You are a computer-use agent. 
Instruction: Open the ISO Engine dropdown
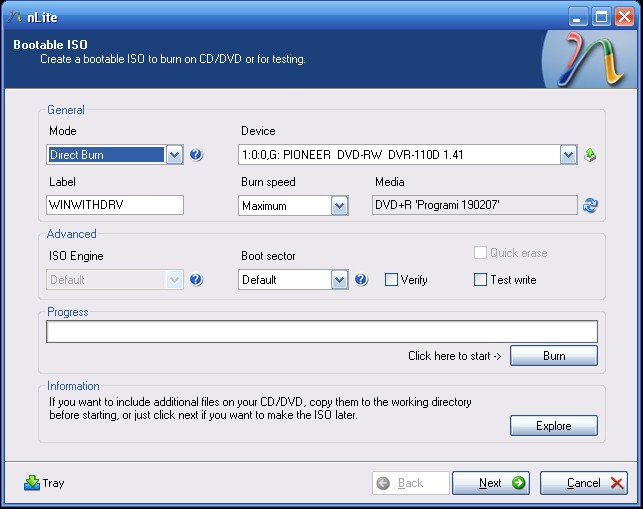(115, 280)
